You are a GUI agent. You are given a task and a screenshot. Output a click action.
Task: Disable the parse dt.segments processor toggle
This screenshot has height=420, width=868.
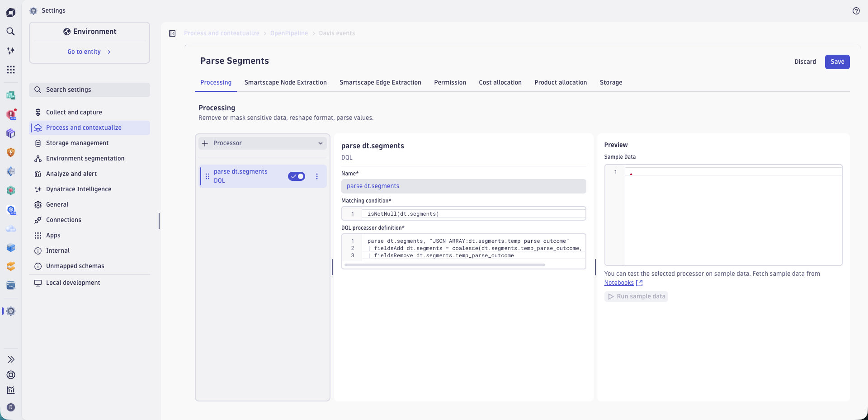tap(297, 176)
